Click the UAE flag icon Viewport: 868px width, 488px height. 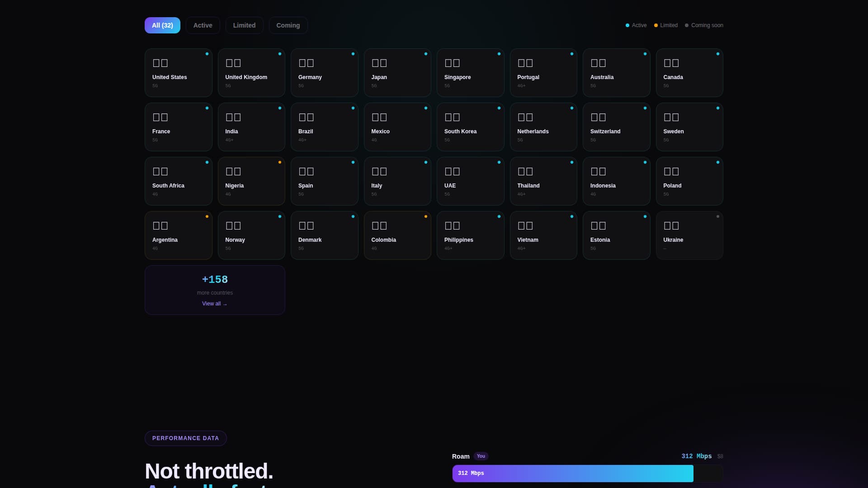(452, 171)
